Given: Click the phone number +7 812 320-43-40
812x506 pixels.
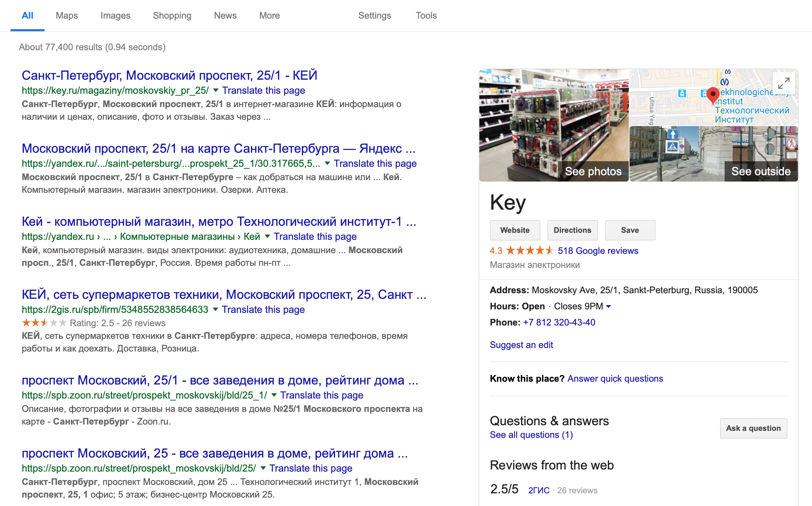Looking at the screenshot, I should [x=559, y=322].
